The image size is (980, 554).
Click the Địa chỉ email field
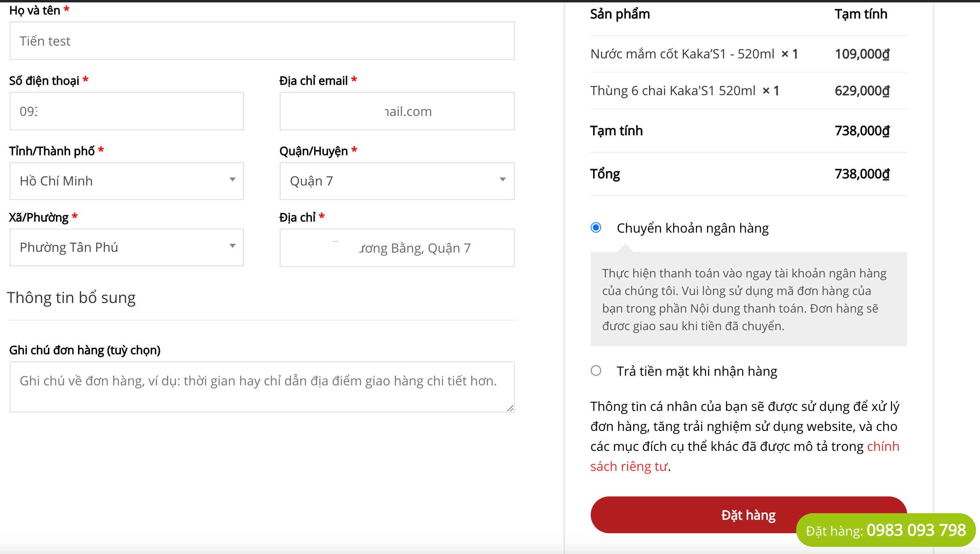pos(396,111)
